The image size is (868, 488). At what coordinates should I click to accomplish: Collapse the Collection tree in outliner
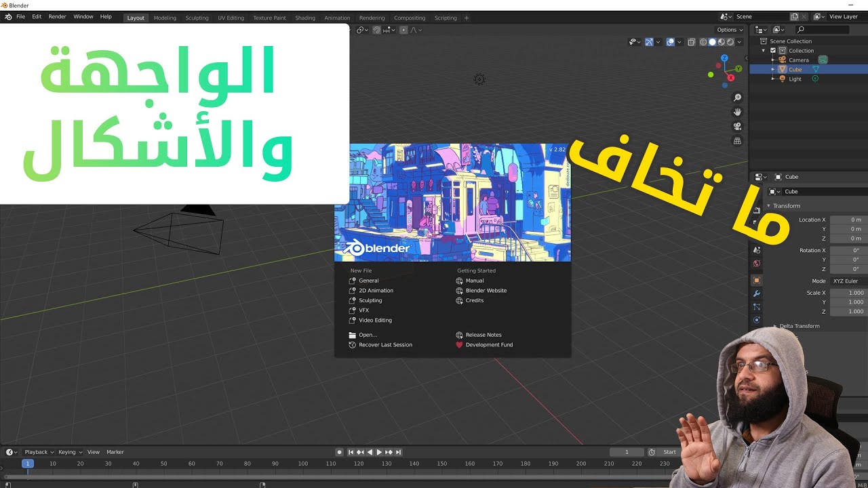[x=764, y=51]
